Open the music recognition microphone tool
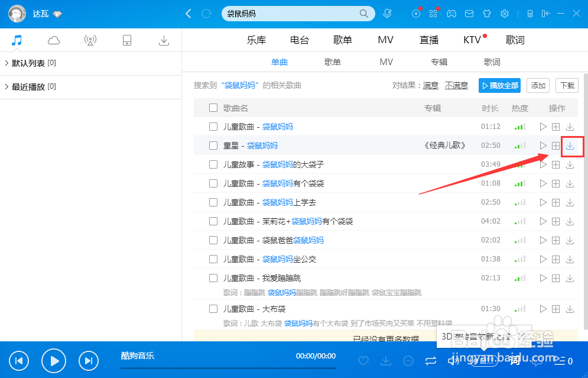588x378 pixels. click(x=388, y=14)
